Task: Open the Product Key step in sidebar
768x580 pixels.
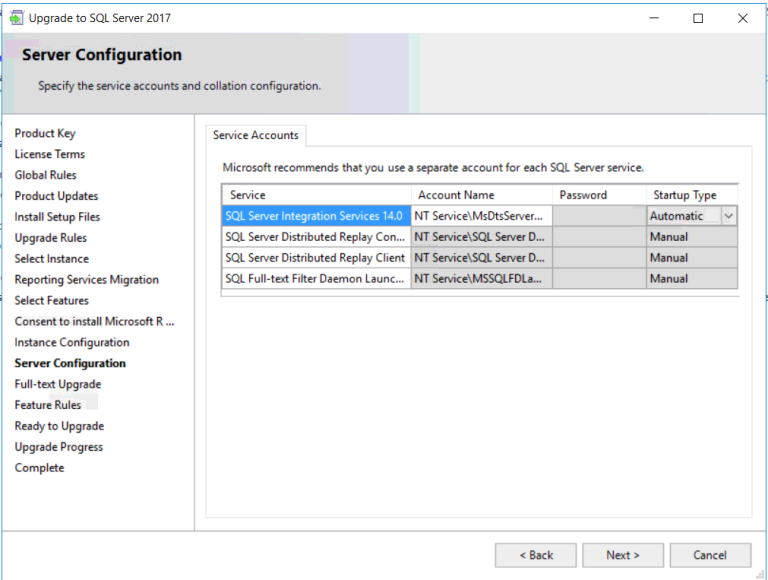Action: point(45,133)
